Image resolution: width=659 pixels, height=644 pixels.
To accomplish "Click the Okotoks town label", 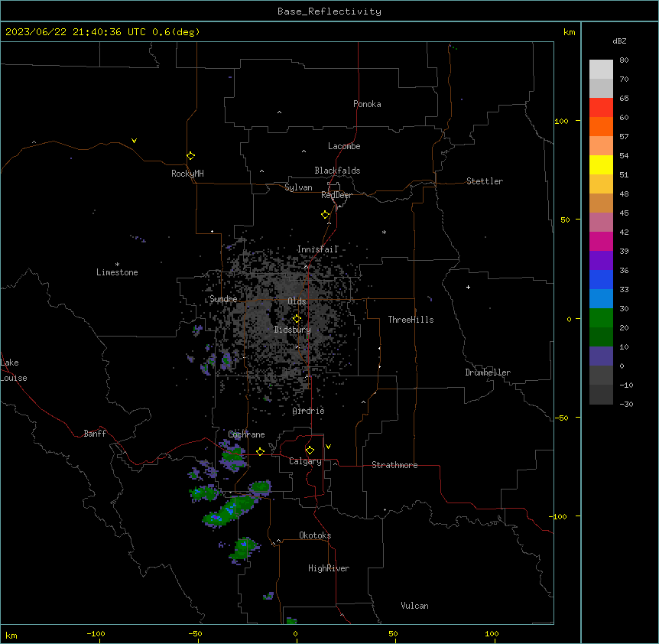I will (315, 535).
